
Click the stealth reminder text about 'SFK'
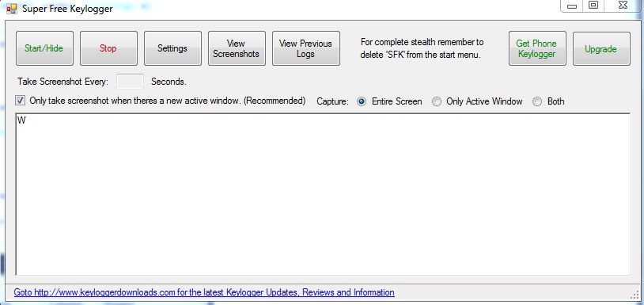click(x=422, y=48)
